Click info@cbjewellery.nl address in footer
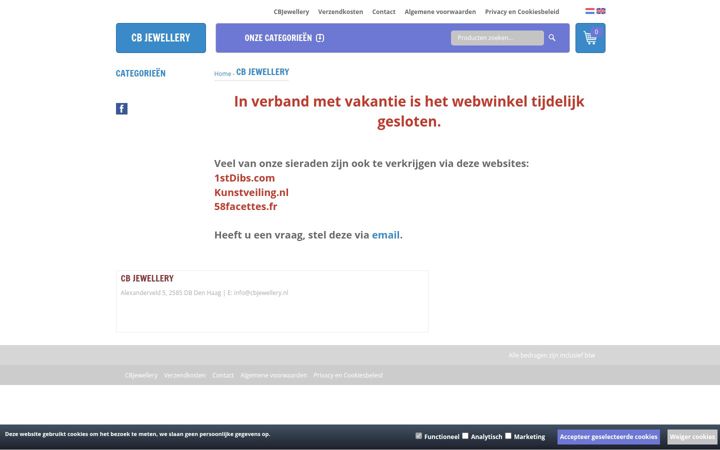720x450 pixels. 261,292
